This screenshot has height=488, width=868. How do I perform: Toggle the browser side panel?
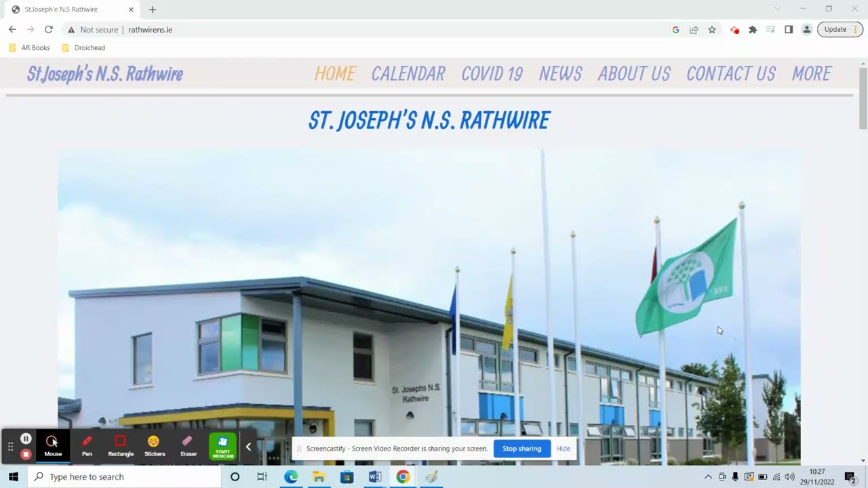(789, 30)
